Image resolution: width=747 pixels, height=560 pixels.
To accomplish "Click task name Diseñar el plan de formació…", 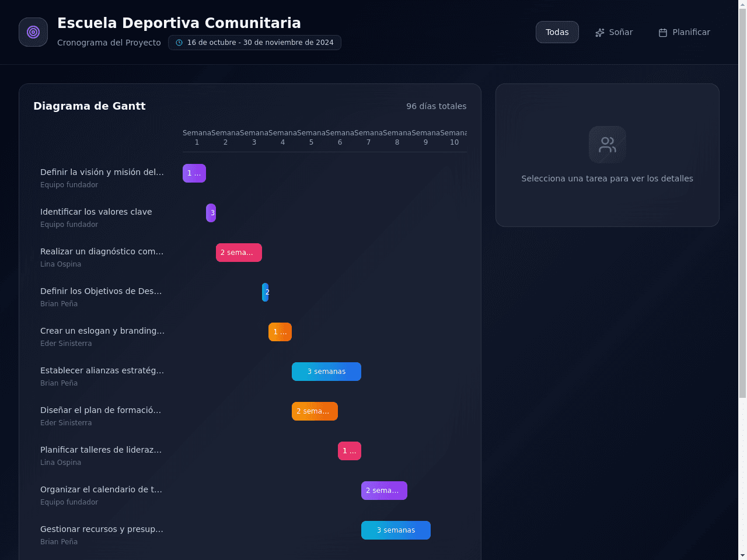I will coord(100,410).
